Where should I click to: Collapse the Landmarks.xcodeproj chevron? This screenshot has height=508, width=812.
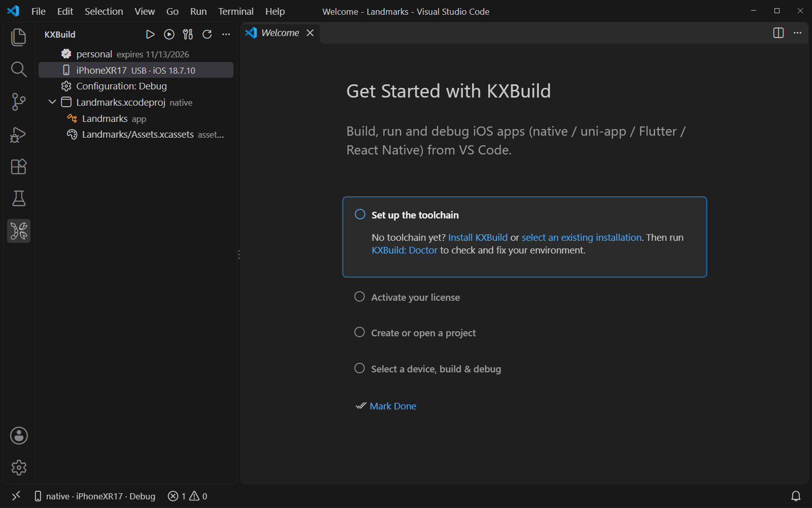pyautogui.click(x=52, y=102)
